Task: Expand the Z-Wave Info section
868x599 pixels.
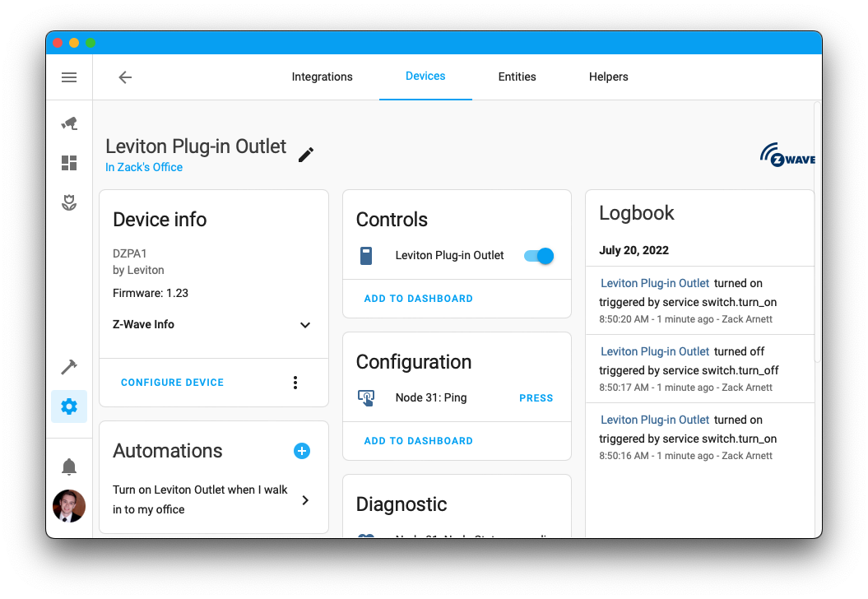Action: click(x=305, y=325)
